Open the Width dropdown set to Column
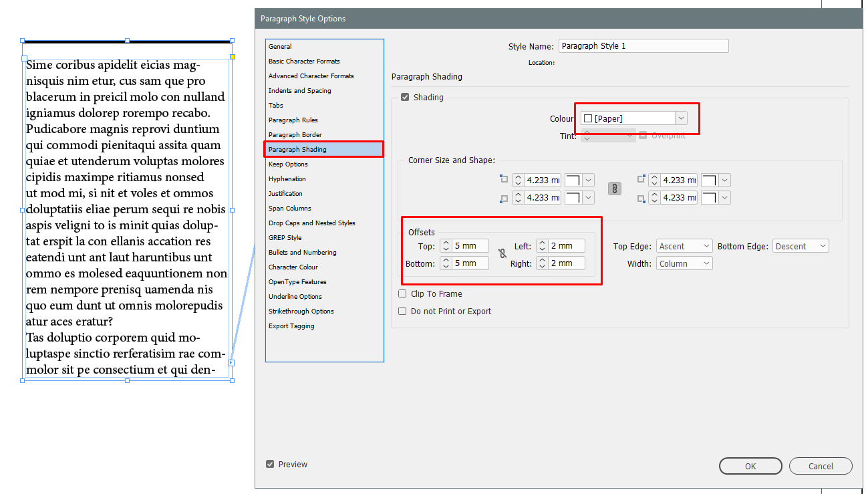This screenshot has height=494, width=868. 684,263
